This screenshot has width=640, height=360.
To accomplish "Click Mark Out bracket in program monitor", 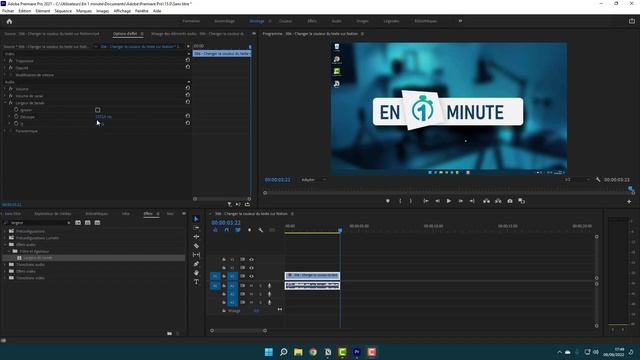I will pos(411,201).
